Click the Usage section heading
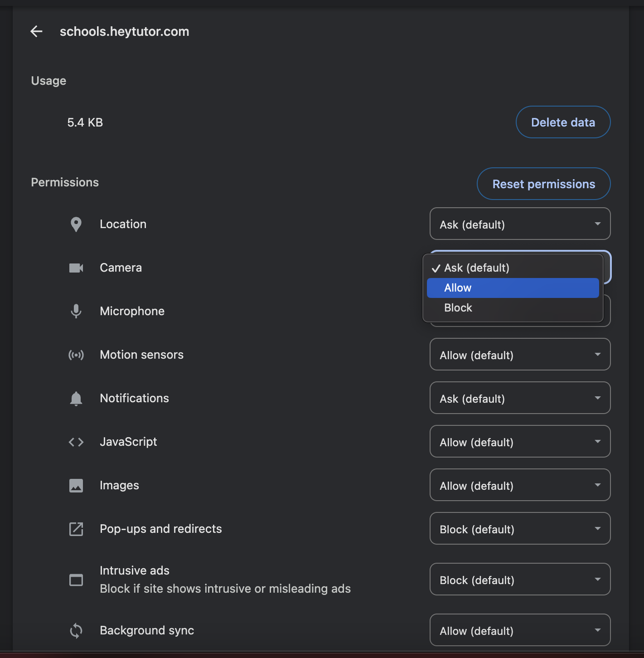644x658 pixels. 48,81
